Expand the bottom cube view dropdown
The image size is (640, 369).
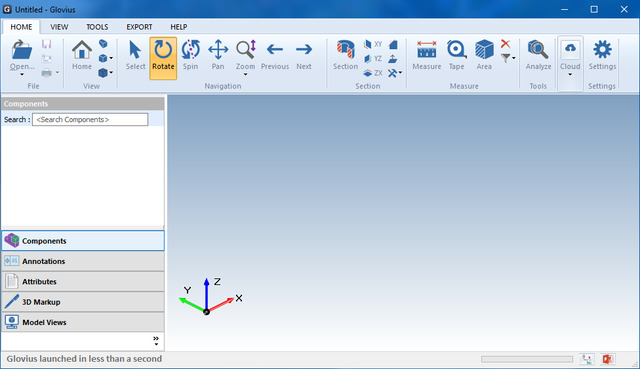111,73
